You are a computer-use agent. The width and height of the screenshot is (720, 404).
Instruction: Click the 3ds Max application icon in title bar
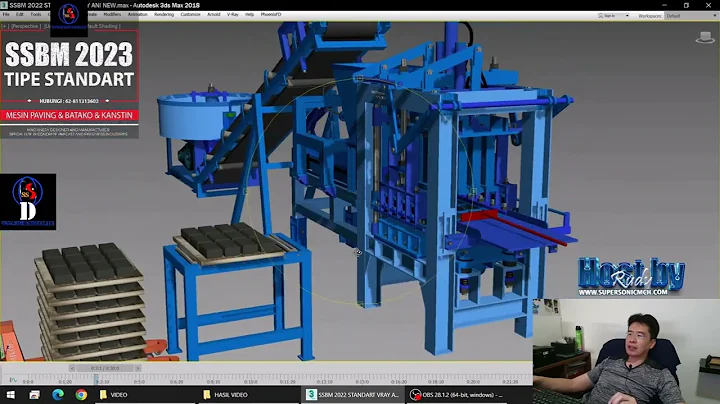point(4,5)
